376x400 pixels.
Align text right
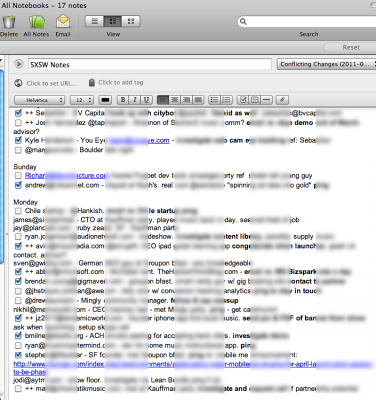coord(186,100)
